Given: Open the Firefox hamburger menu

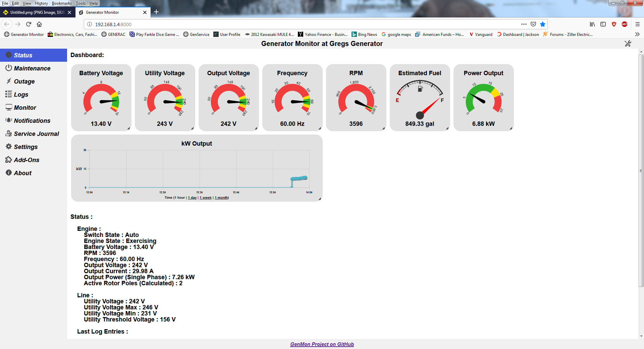Looking at the screenshot, I should coord(638,24).
